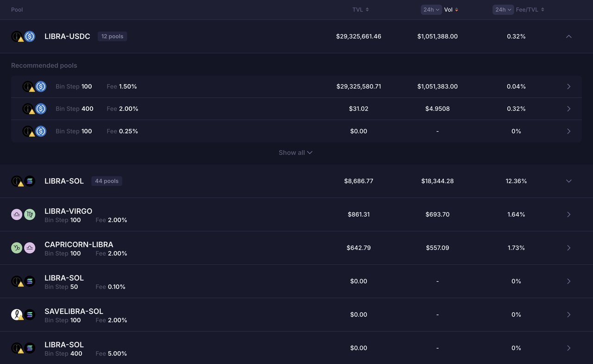This screenshot has width=593, height=364.
Task: Click the TVL column sort icon
Action: coord(367,10)
